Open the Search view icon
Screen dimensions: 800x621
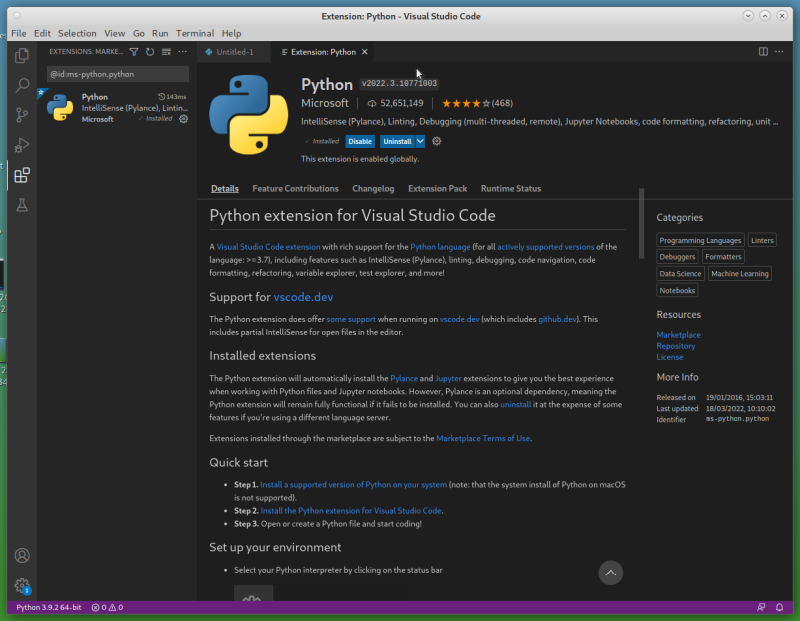(22, 85)
